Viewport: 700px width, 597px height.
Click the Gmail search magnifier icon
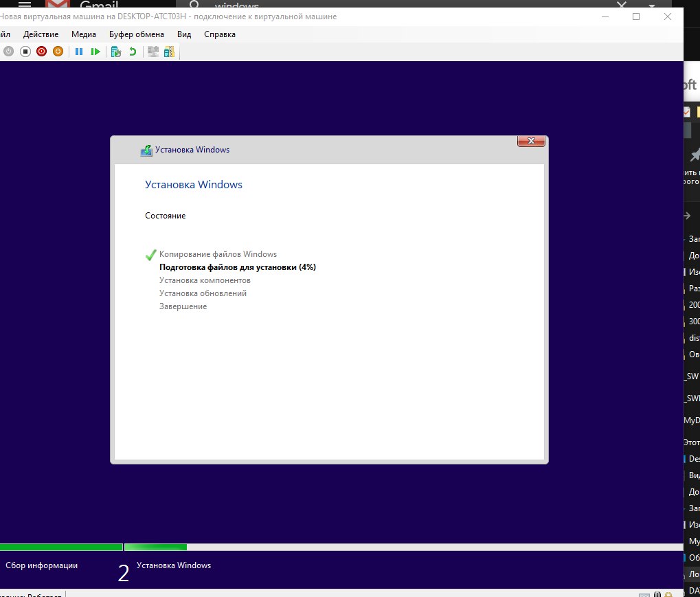pyautogui.click(x=194, y=4)
